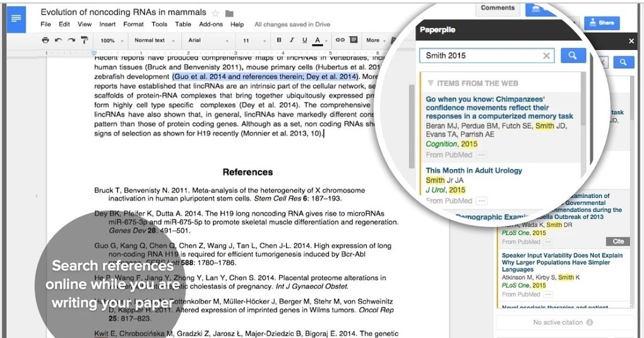Open the Help menu
Image resolution: width=644 pixels, height=338 pixels.
point(237,24)
